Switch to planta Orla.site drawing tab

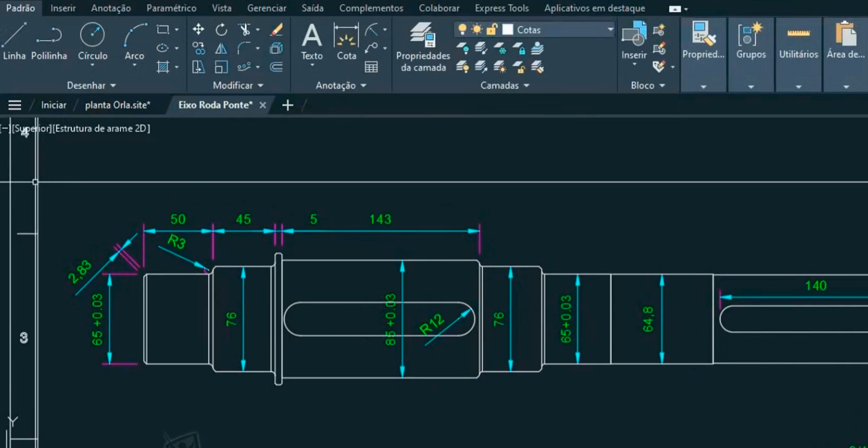[x=117, y=105]
